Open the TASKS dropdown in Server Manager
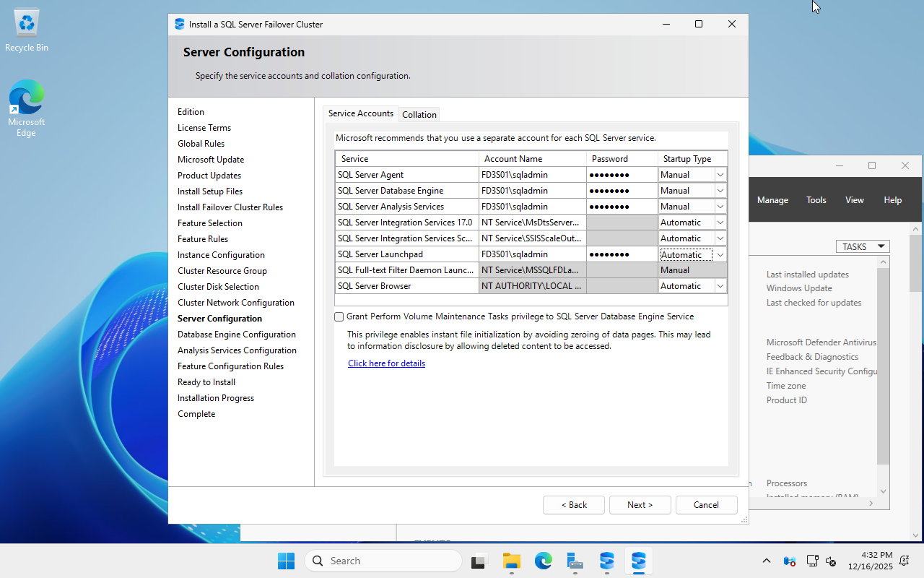Image resolution: width=924 pixels, height=578 pixels. point(863,246)
